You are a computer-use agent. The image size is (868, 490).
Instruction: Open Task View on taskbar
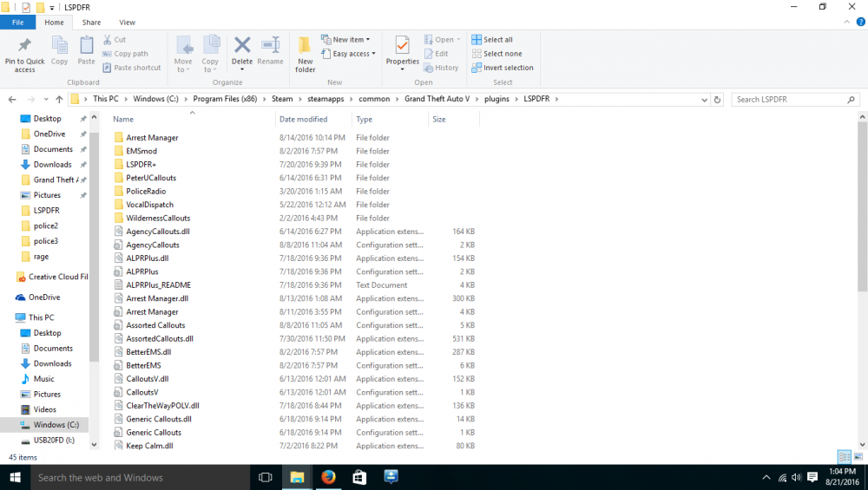click(265, 477)
